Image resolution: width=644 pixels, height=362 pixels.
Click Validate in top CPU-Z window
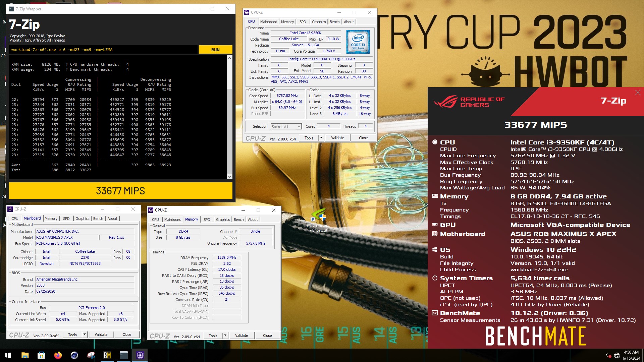pos(337,138)
